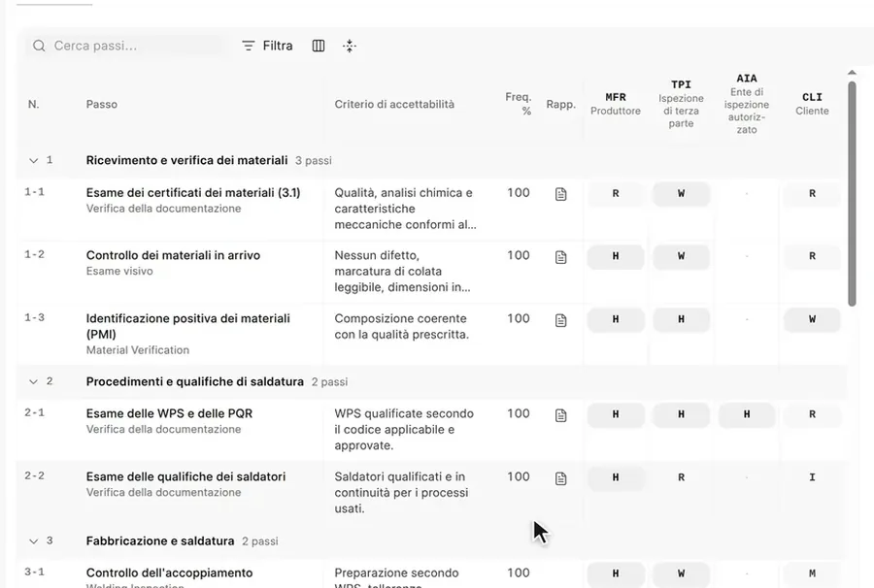This screenshot has width=874, height=588.
Task: Open report icon for step 1-2
Action: [560, 257]
